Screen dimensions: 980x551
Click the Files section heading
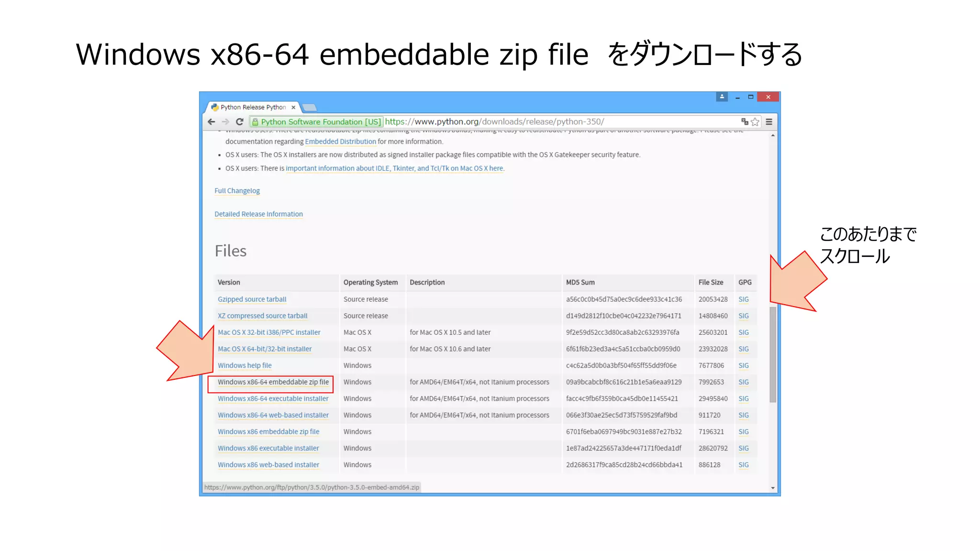(x=231, y=251)
